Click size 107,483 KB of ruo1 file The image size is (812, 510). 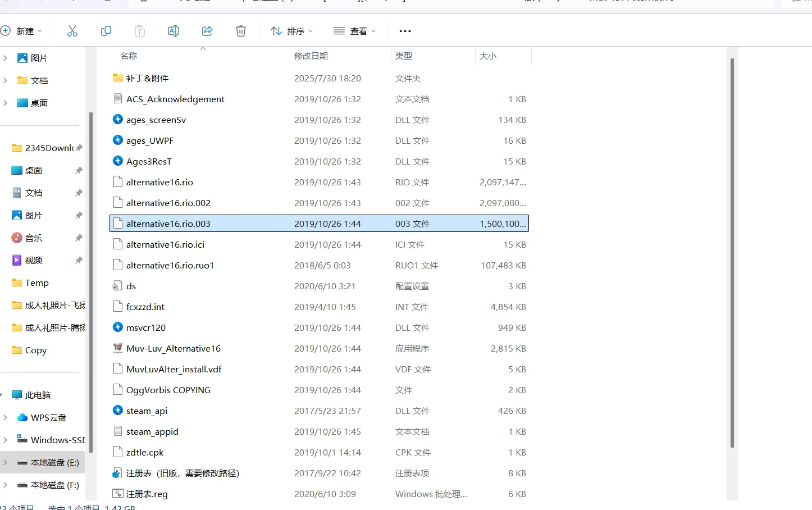click(x=503, y=265)
